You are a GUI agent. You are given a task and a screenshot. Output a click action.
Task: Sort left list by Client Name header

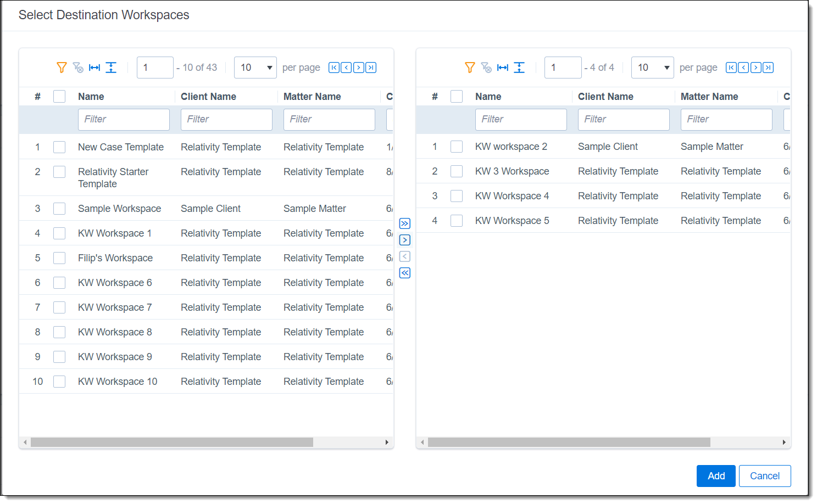tap(208, 97)
